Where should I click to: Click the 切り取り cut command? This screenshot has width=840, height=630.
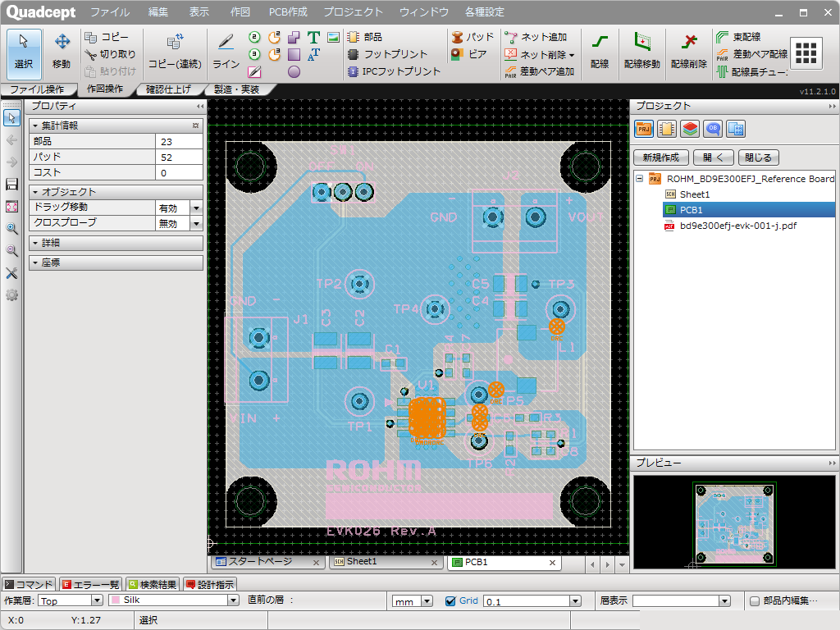pos(110,54)
